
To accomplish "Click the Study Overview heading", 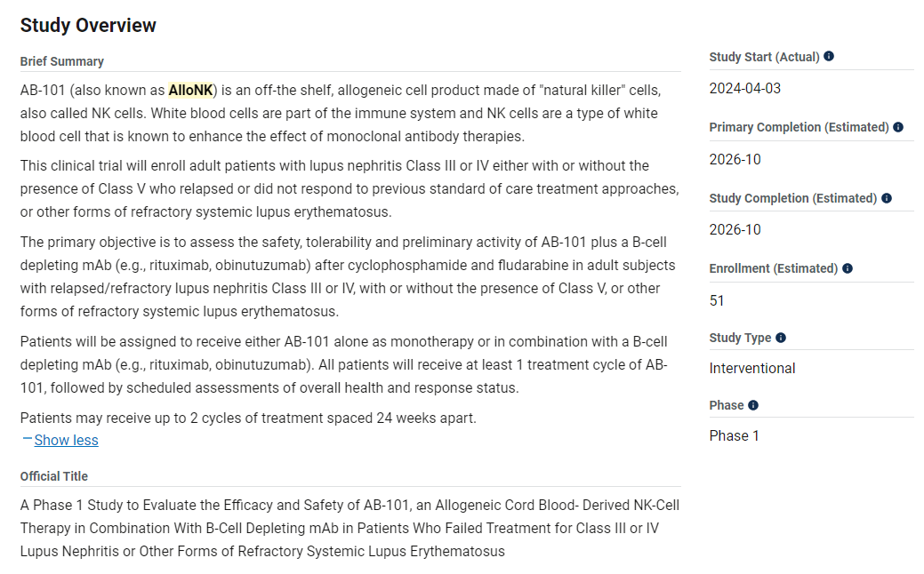I will [x=88, y=25].
